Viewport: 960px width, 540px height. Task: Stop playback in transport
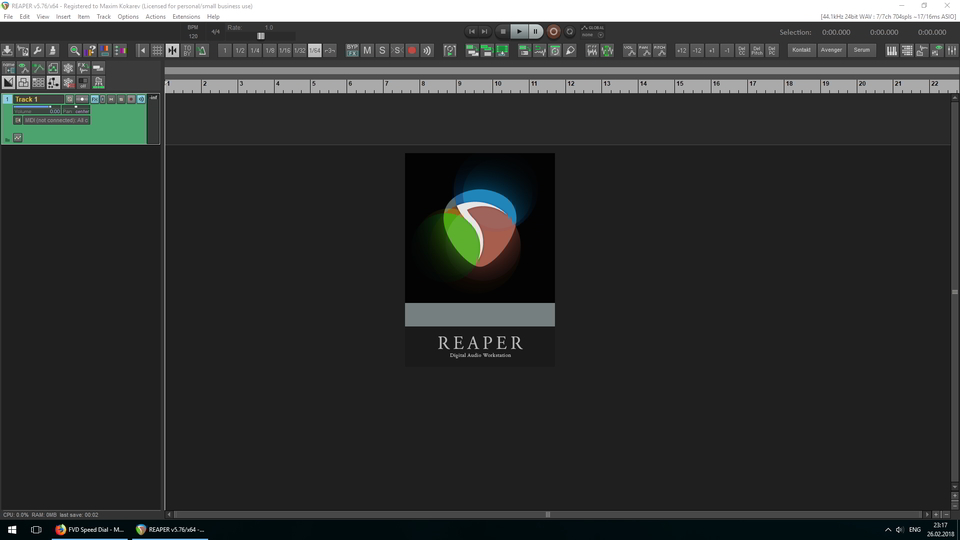click(503, 31)
